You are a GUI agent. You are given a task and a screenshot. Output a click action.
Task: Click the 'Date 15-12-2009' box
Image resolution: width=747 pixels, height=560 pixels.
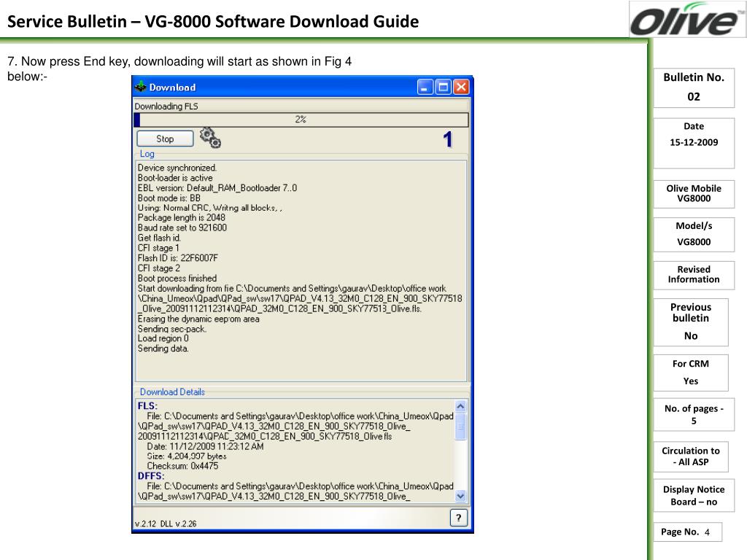coord(694,144)
